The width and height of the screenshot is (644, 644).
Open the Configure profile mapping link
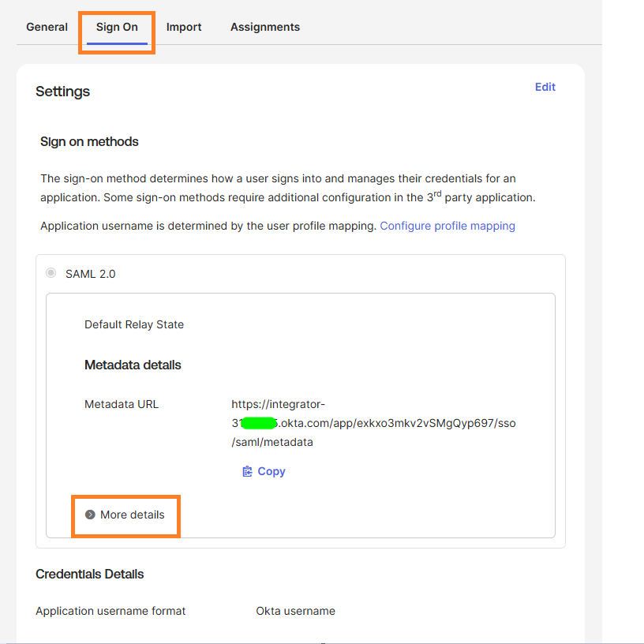tap(447, 226)
